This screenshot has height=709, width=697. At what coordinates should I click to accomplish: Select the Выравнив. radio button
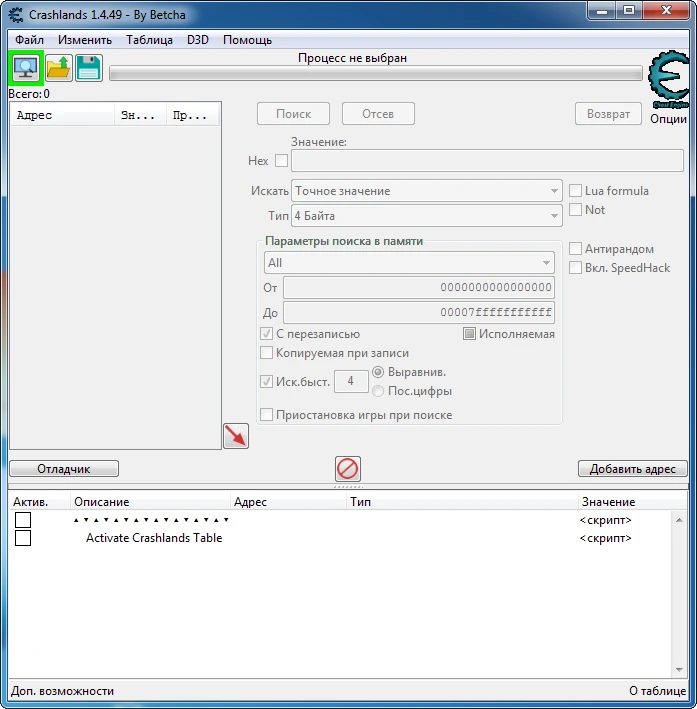[x=378, y=372]
